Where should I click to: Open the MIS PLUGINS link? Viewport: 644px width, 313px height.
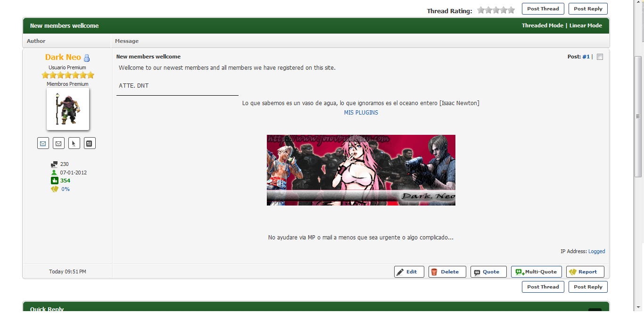click(361, 113)
